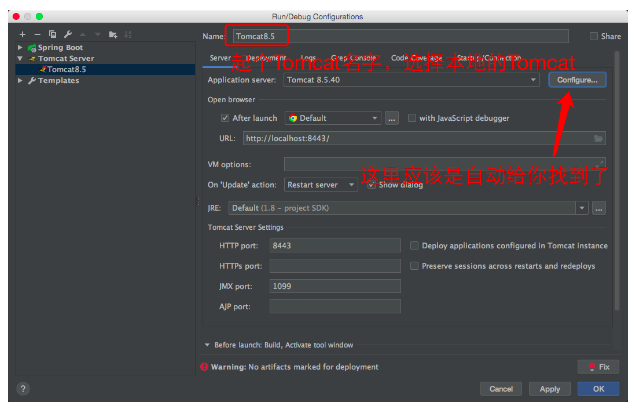Screen dimensions: 634x406
Task: Open the JRE dropdown arrow
Action: (x=582, y=208)
